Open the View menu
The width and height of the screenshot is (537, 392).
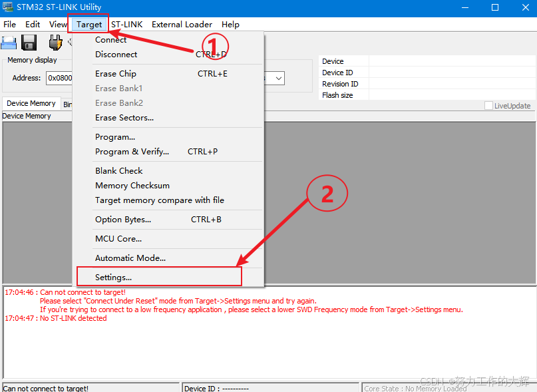(x=58, y=25)
